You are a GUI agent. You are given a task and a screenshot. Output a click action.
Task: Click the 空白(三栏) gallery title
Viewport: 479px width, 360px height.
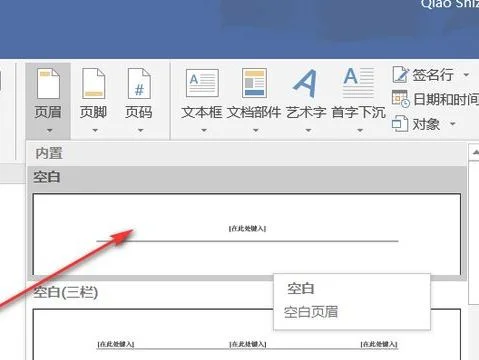[x=66, y=293]
